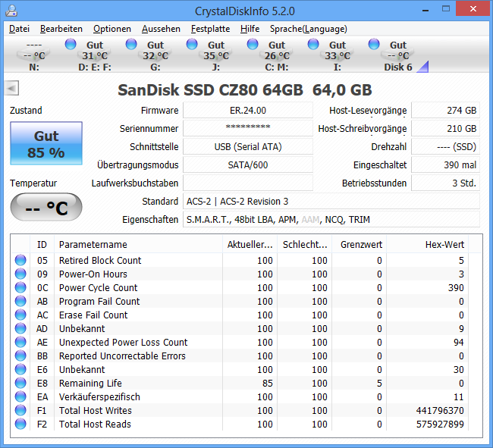Select the N: disk in the drive bar
The image size is (493, 448).
tap(33, 55)
